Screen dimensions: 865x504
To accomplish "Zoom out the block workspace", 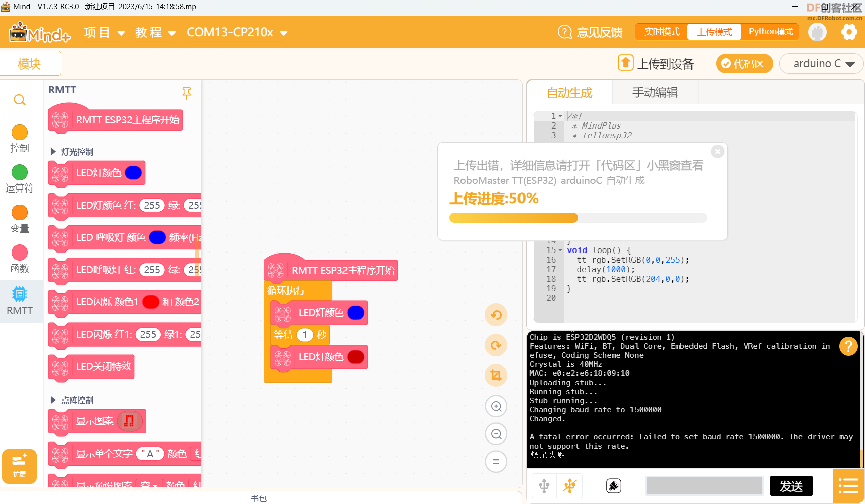I will [x=496, y=434].
